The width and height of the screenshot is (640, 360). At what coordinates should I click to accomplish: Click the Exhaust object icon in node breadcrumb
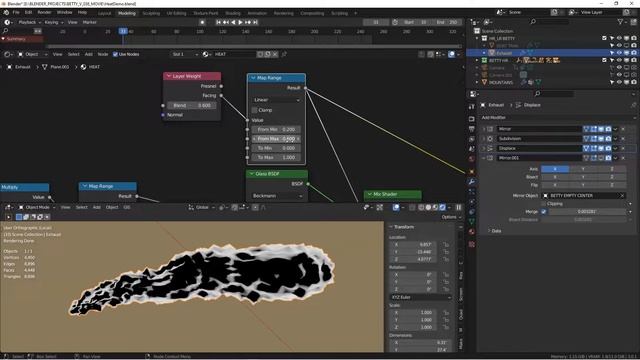(x=9, y=67)
